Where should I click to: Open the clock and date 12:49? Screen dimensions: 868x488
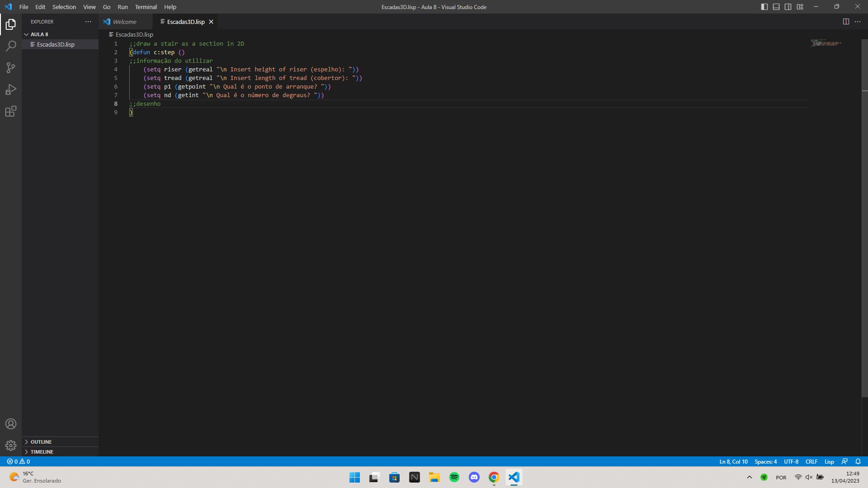(845, 477)
